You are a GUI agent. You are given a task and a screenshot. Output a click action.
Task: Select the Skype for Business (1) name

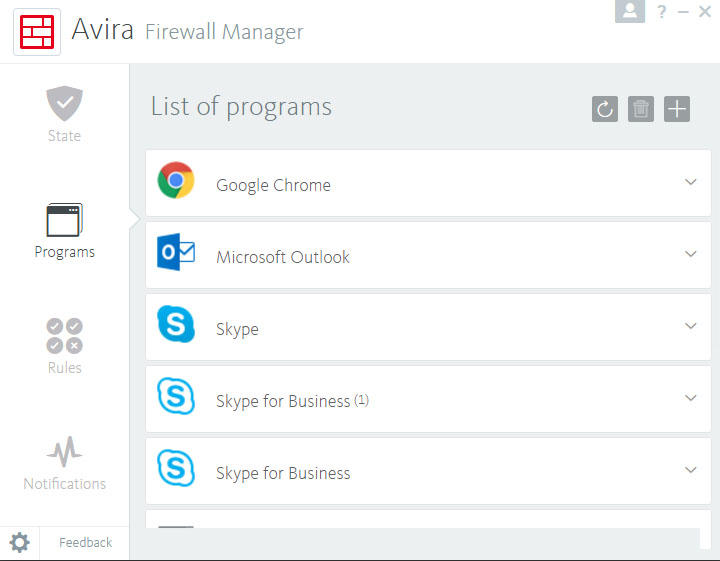292,401
